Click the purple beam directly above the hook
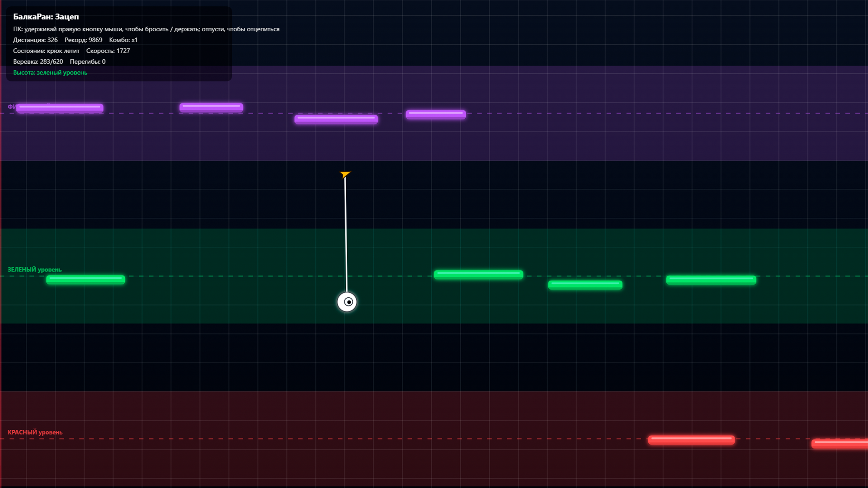 tap(336, 119)
